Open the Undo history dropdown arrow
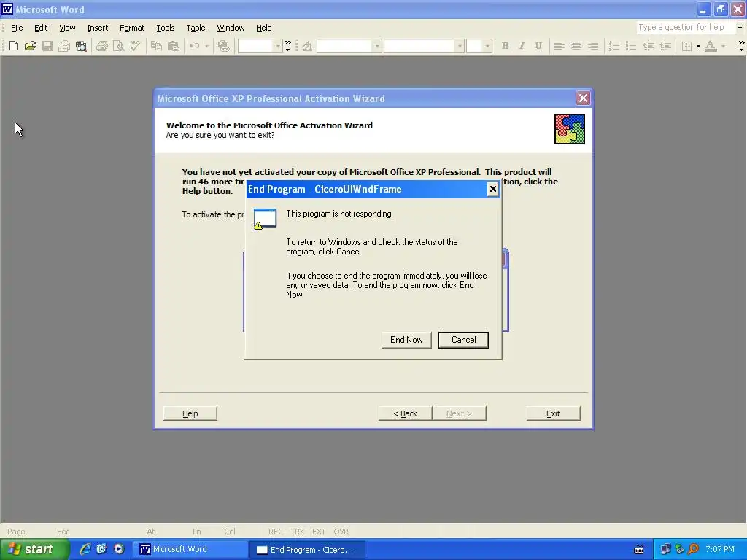 click(206, 46)
